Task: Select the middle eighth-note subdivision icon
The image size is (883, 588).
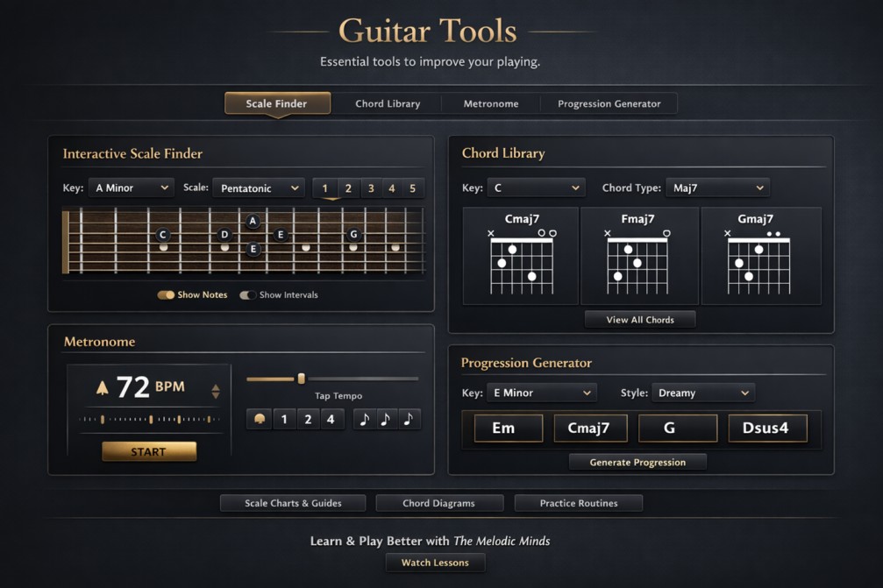Action: (x=386, y=419)
